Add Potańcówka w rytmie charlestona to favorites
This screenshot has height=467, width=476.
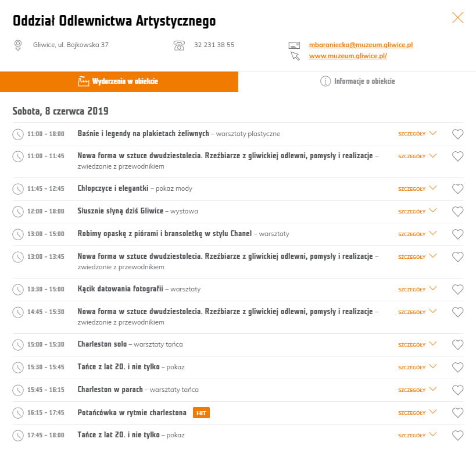458,413
